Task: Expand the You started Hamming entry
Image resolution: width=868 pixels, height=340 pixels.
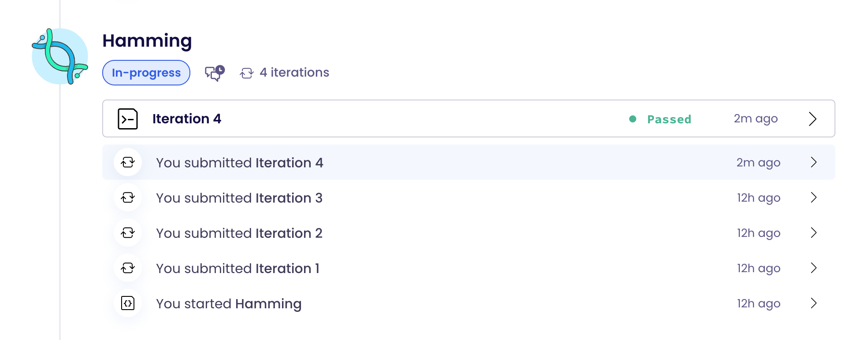Action: 814,303
